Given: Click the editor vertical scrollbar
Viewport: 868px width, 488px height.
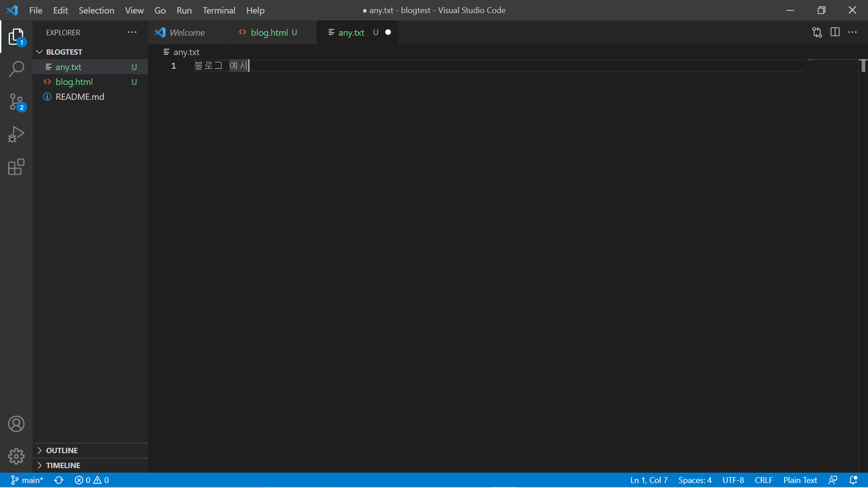Looking at the screenshot, I should point(863,66).
